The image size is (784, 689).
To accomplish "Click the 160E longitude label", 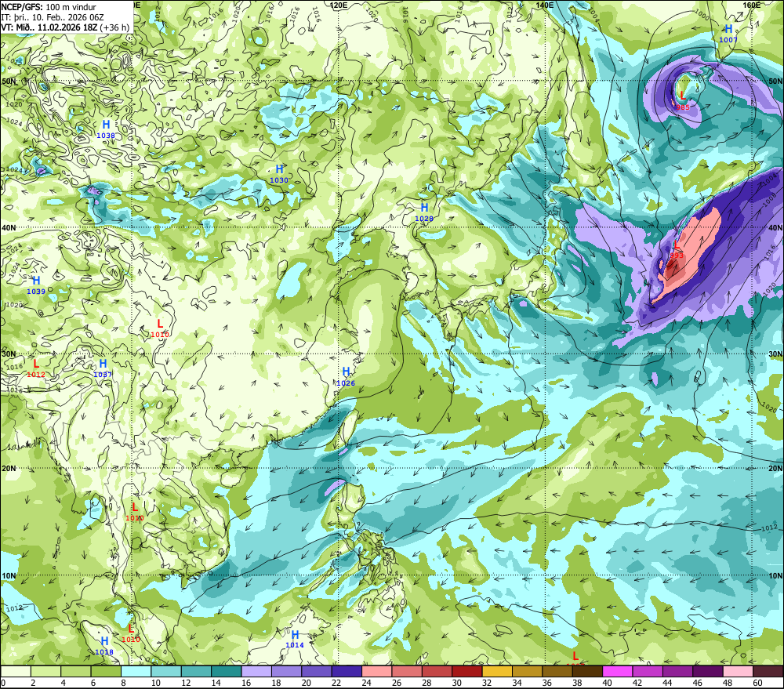I will coord(752,5).
